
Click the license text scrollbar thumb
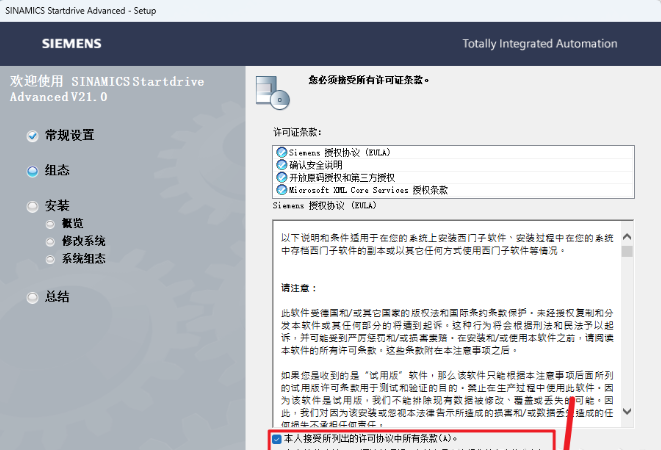[627, 251]
